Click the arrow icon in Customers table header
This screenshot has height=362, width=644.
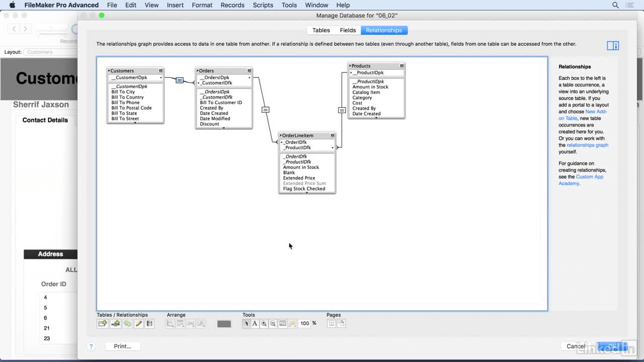[x=109, y=71]
